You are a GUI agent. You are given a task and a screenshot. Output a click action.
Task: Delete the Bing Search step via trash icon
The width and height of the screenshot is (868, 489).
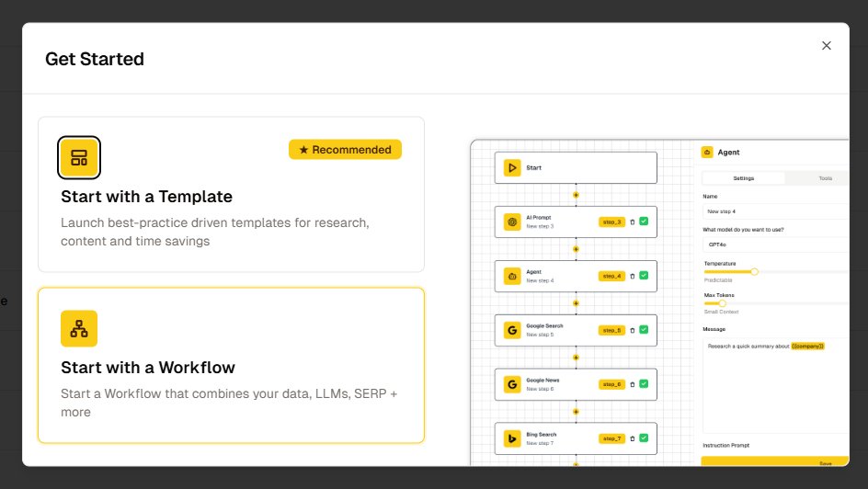click(633, 438)
